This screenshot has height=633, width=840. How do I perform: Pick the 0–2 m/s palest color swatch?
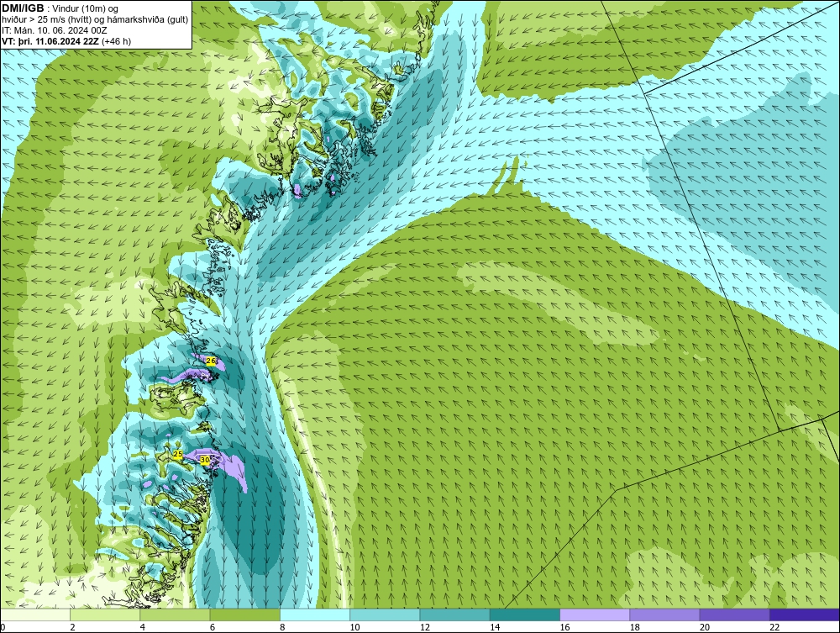[34, 615]
